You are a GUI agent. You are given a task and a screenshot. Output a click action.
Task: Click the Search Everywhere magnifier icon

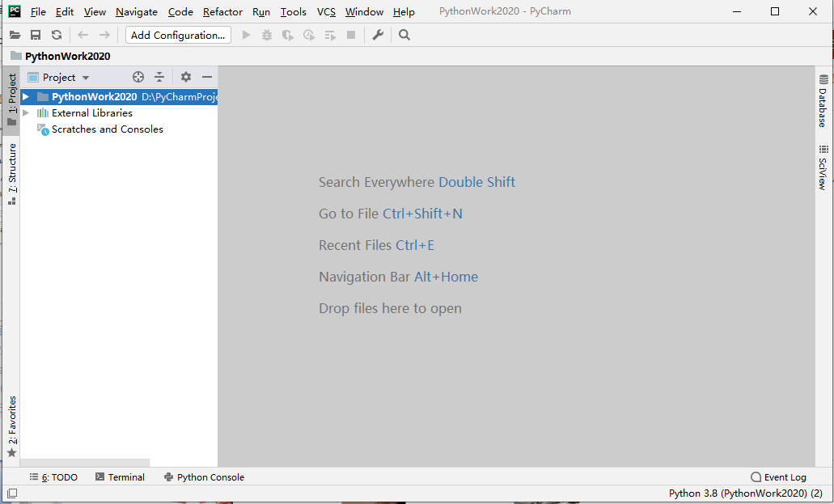pyautogui.click(x=404, y=35)
